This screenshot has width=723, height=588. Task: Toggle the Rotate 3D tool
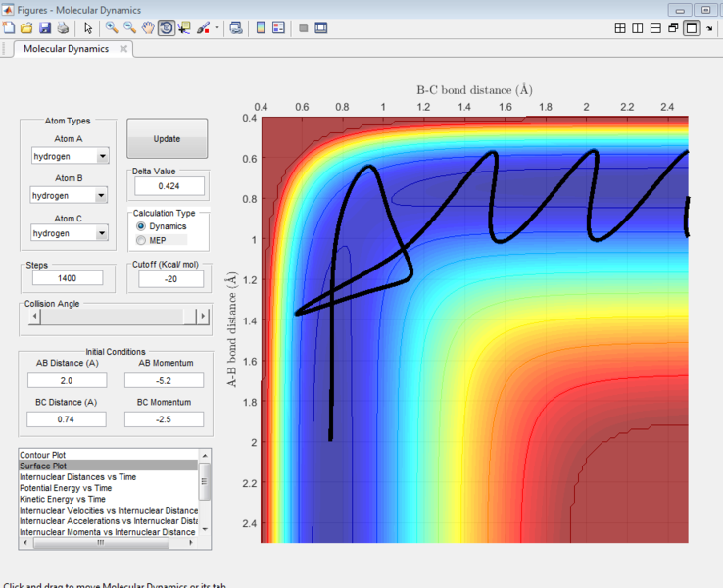(x=166, y=27)
